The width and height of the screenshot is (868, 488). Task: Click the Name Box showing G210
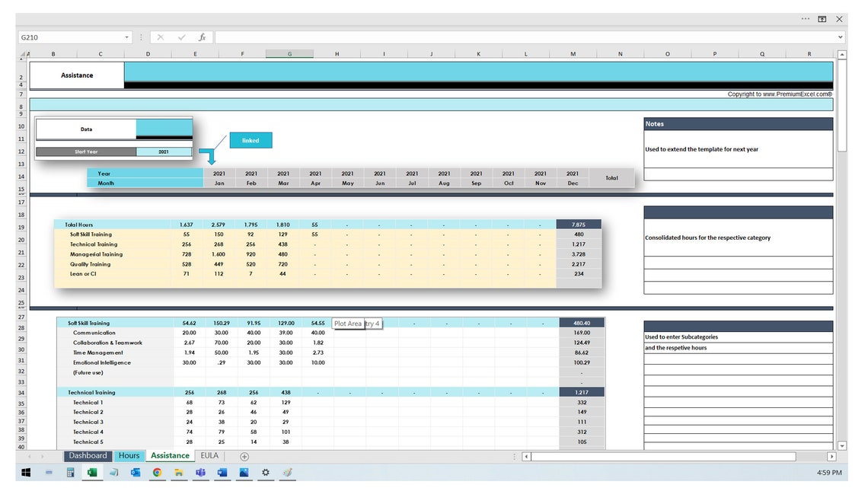tap(70, 37)
